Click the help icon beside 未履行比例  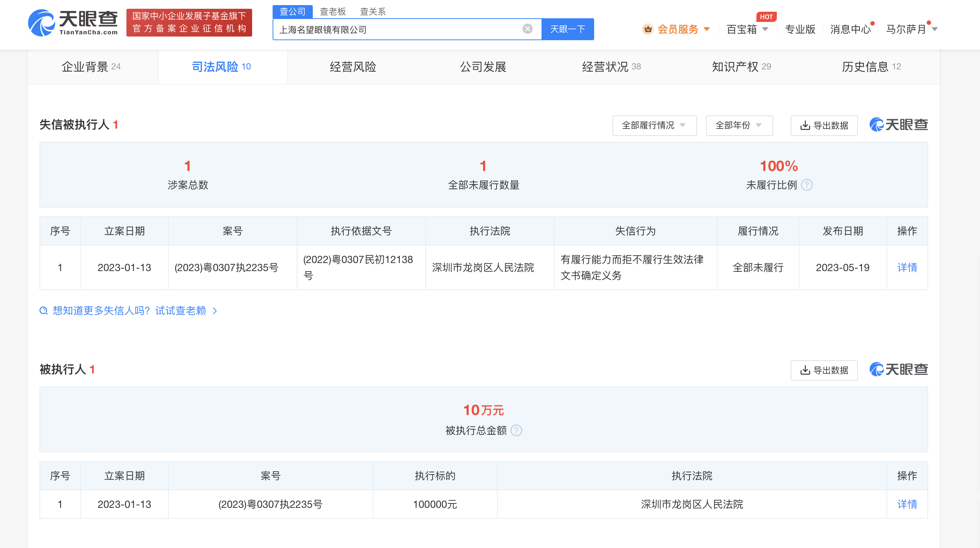click(x=806, y=185)
